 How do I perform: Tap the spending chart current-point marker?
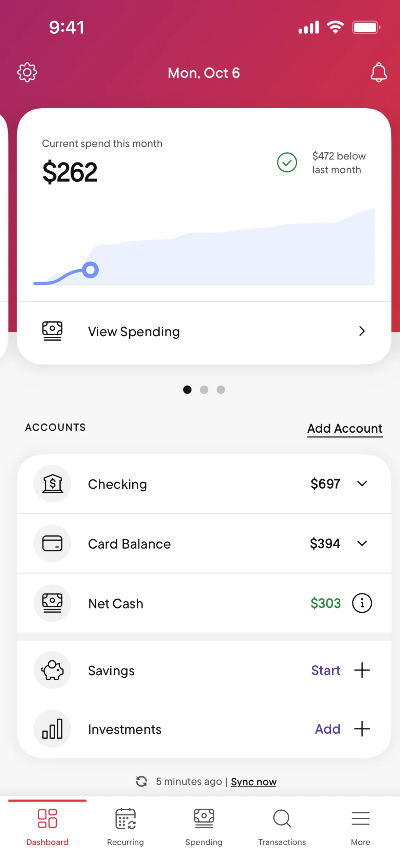(x=90, y=270)
